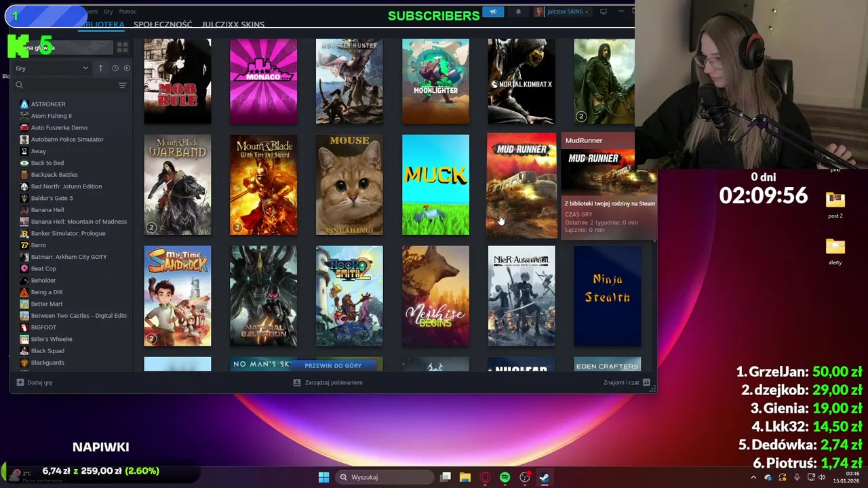The image size is (868, 488).
Task: Click the library search field
Action: coord(64,85)
